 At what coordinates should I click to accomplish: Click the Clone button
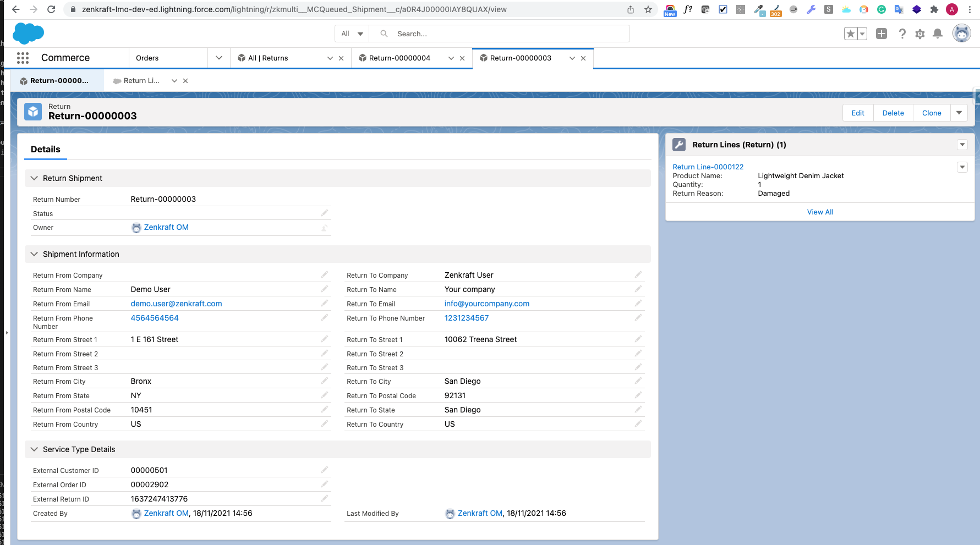[x=932, y=113]
